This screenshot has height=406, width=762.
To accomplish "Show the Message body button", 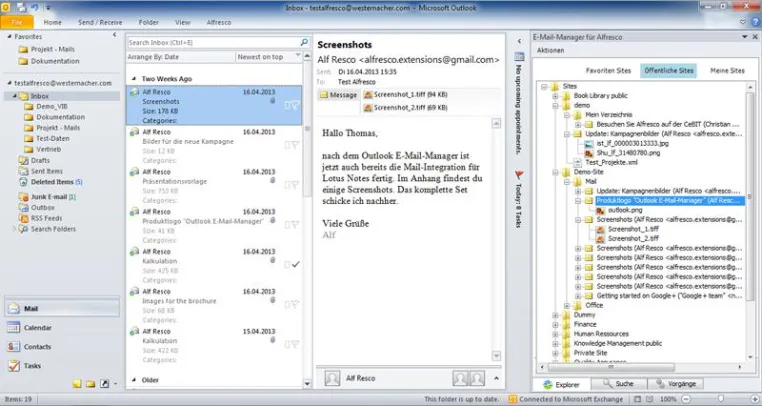I will 338,95.
